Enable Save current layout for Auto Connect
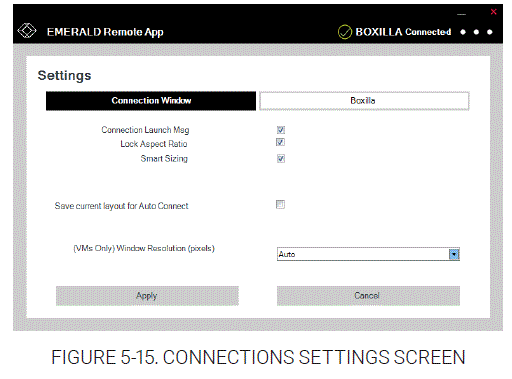 point(280,204)
